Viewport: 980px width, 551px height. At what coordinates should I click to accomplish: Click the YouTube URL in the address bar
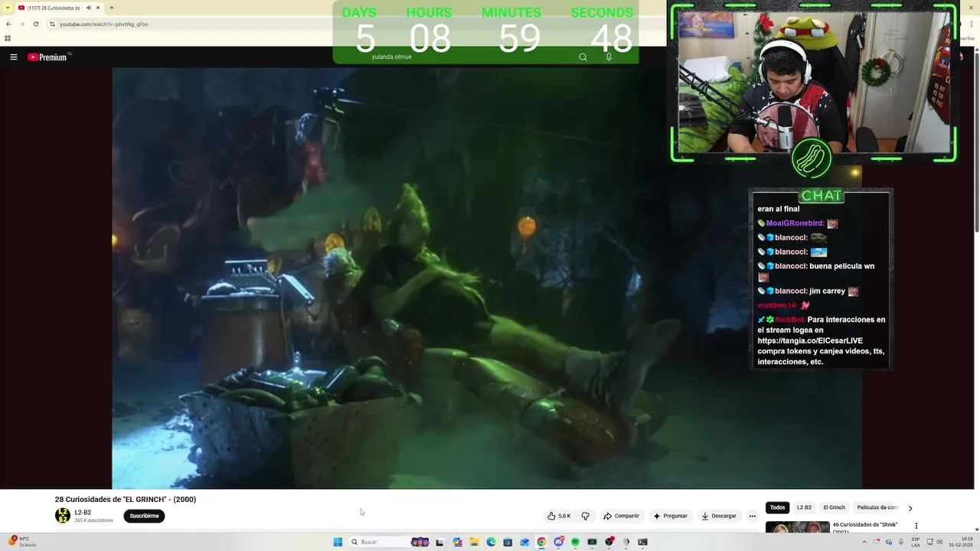pyautogui.click(x=104, y=24)
